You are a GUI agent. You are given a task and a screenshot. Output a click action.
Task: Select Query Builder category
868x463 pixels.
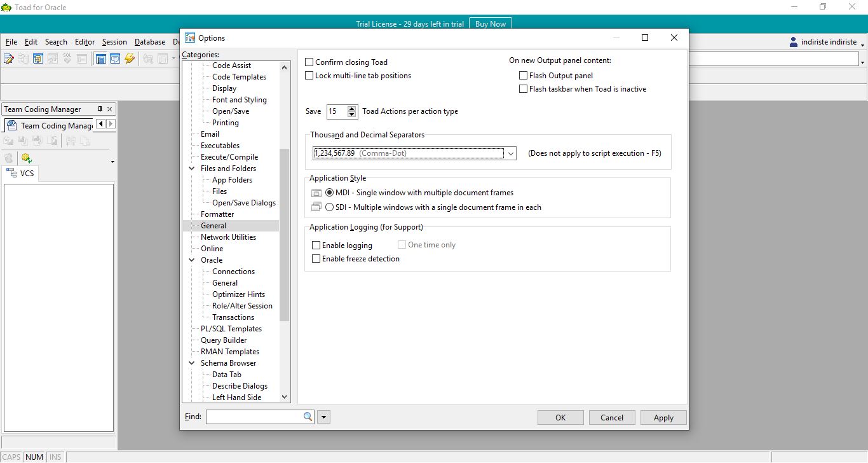pos(224,340)
